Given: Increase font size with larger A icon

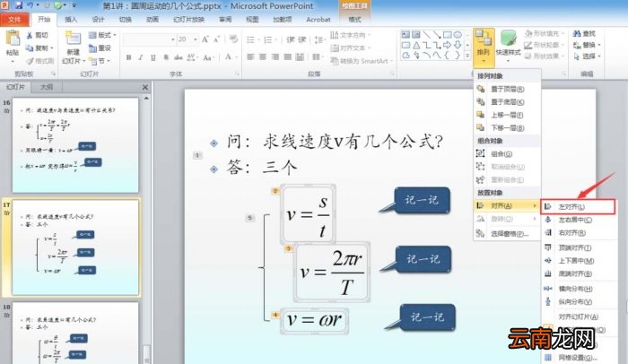Looking at the screenshot, I should (205, 39).
